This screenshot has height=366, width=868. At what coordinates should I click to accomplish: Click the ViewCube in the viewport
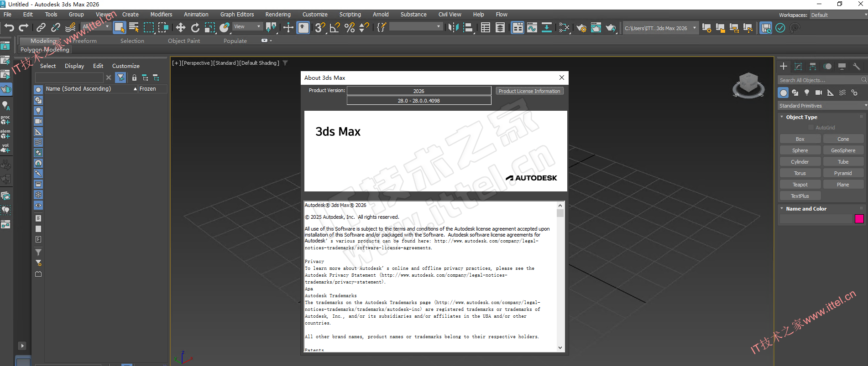point(748,85)
